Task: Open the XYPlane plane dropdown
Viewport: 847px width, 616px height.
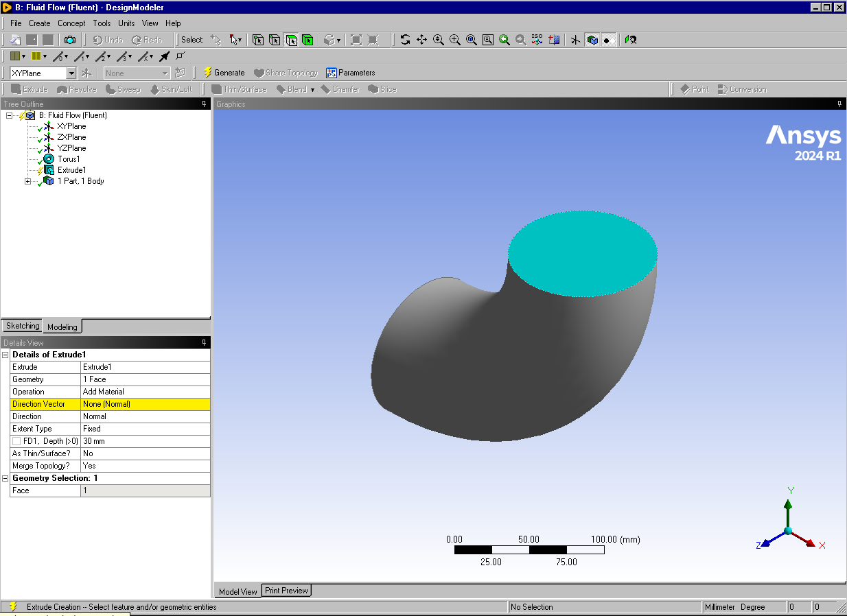Action: click(x=71, y=73)
